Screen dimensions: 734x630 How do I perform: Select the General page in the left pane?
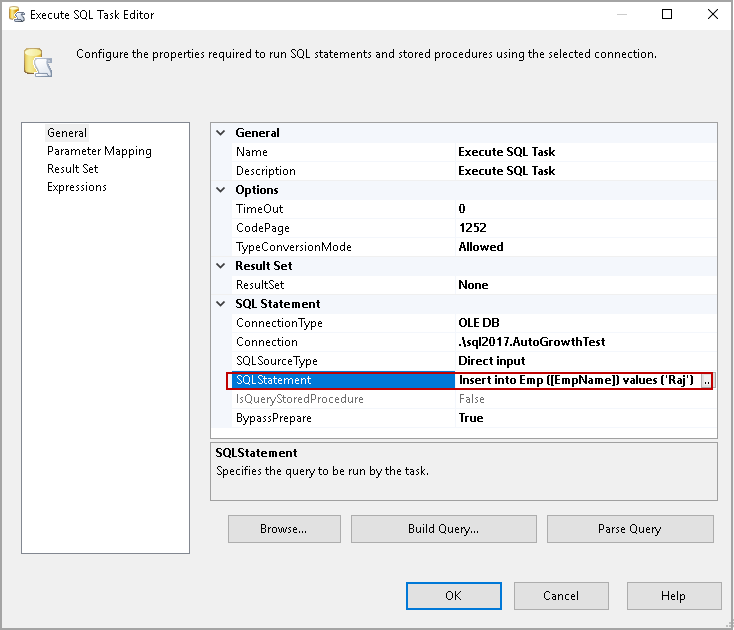(67, 133)
